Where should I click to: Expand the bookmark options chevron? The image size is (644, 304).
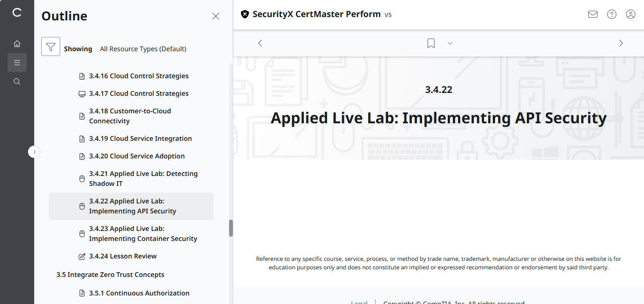(450, 43)
